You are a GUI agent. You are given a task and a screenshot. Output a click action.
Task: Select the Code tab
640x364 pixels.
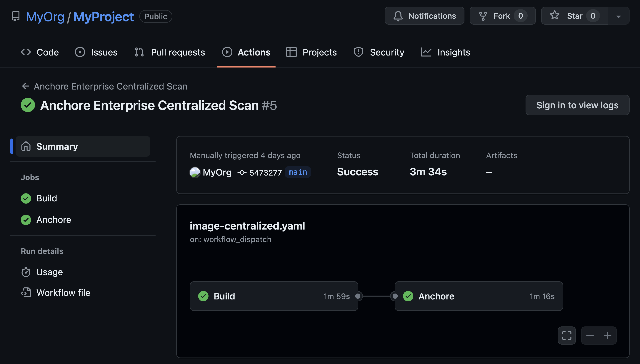(40, 51)
